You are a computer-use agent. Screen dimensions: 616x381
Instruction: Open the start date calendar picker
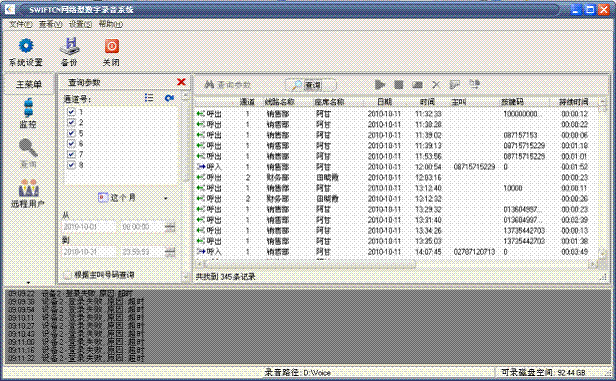(170, 227)
